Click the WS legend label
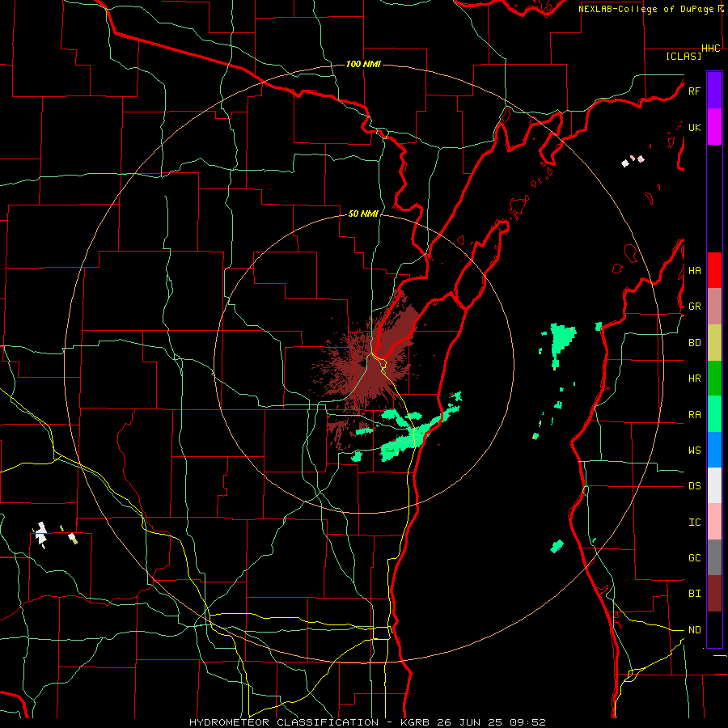Viewport: 728px width, 728px height. point(694,450)
